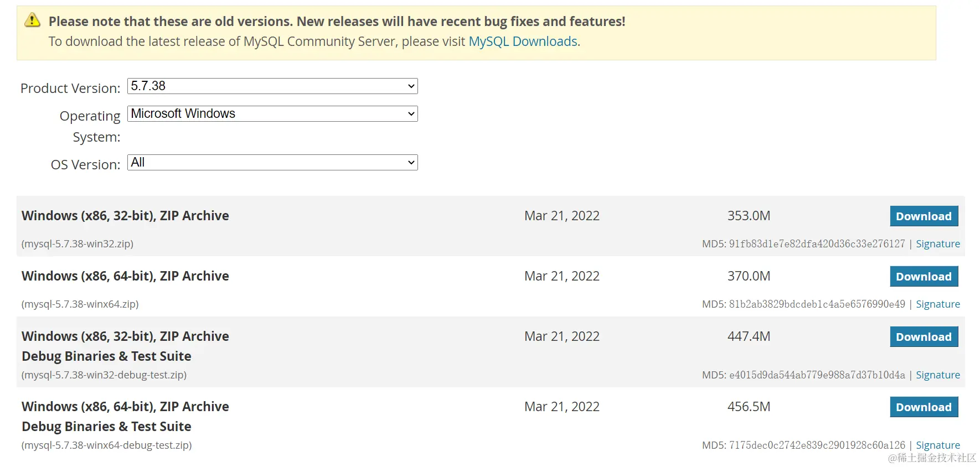Click the yellow warning triangle icon
The height and width of the screenshot is (467, 980).
(x=33, y=20)
